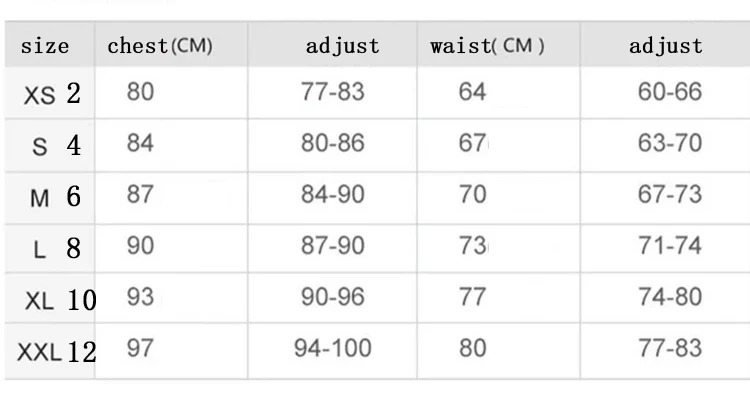Click the waist adjust range 60-66
Image resolution: width=750 pixels, height=395 pixels.
(670, 91)
